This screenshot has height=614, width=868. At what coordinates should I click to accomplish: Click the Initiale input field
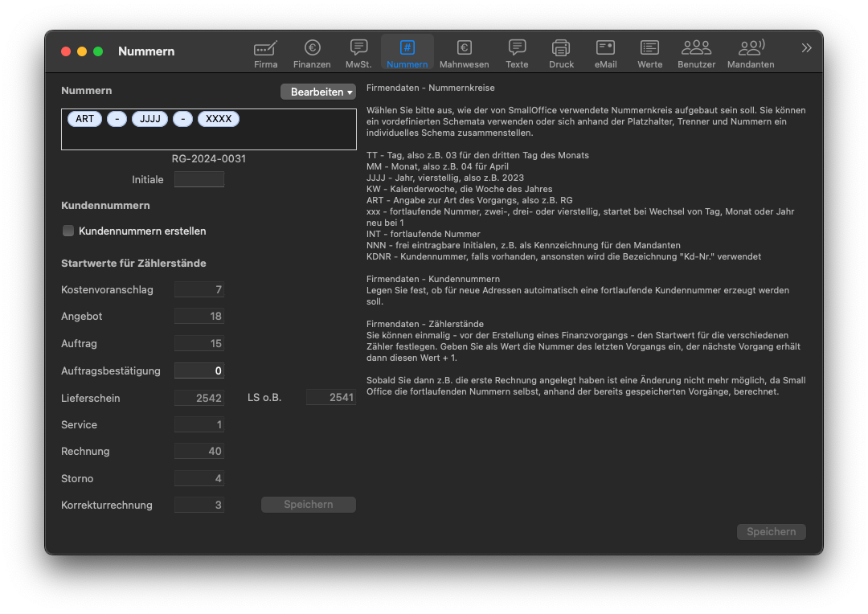199,179
